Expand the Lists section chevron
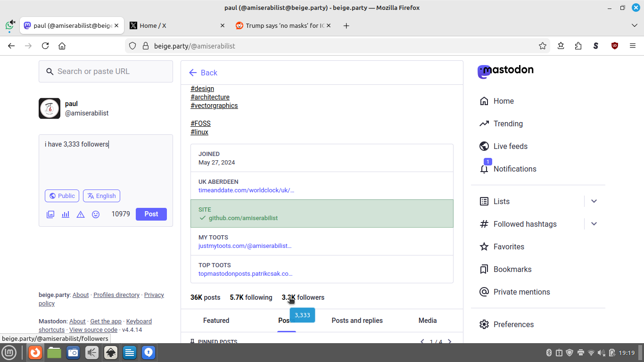This screenshot has width=644, height=362. pos(594,201)
